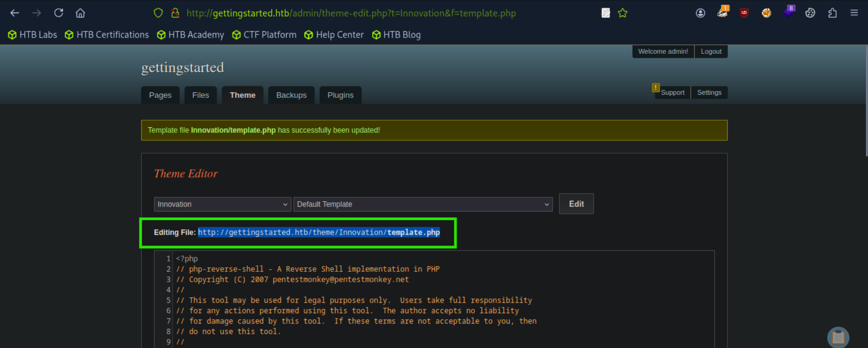
Task: Click the php-reverse-shell comment line
Action: pyautogui.click(x=308, y=269)
